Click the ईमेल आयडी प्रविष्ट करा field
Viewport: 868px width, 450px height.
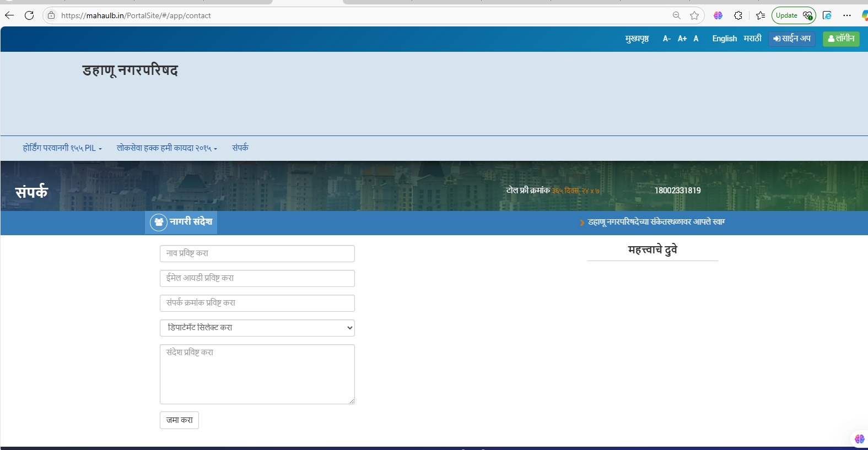click(257, 278)
